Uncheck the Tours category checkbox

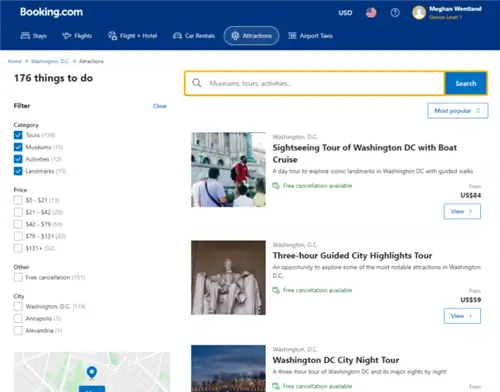[x=18, y=135]
